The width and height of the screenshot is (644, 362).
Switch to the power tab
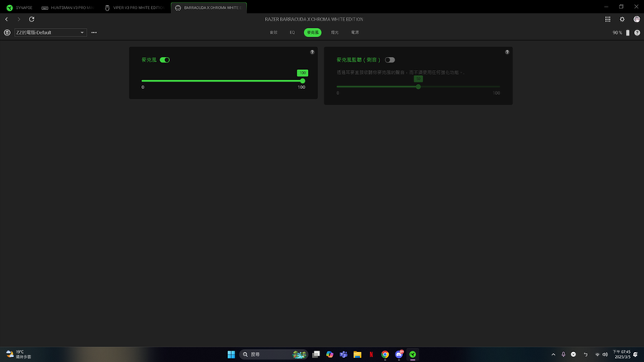point(355,32)
